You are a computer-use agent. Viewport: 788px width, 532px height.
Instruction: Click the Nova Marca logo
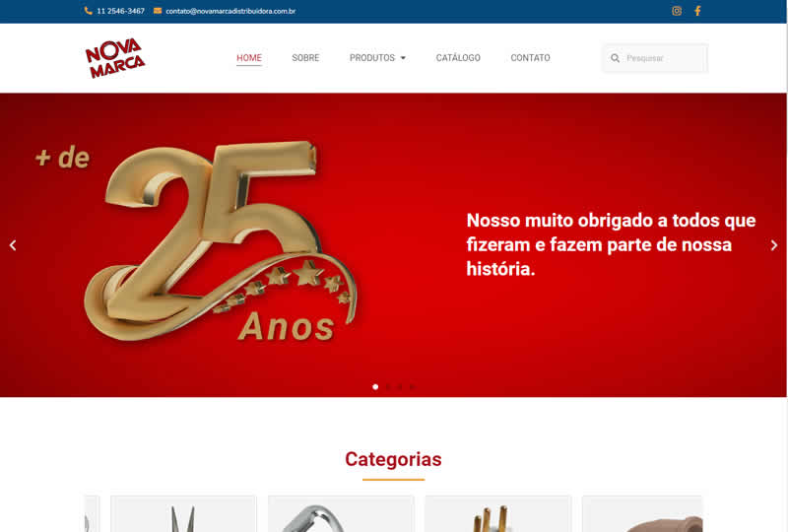click(115, 58)
